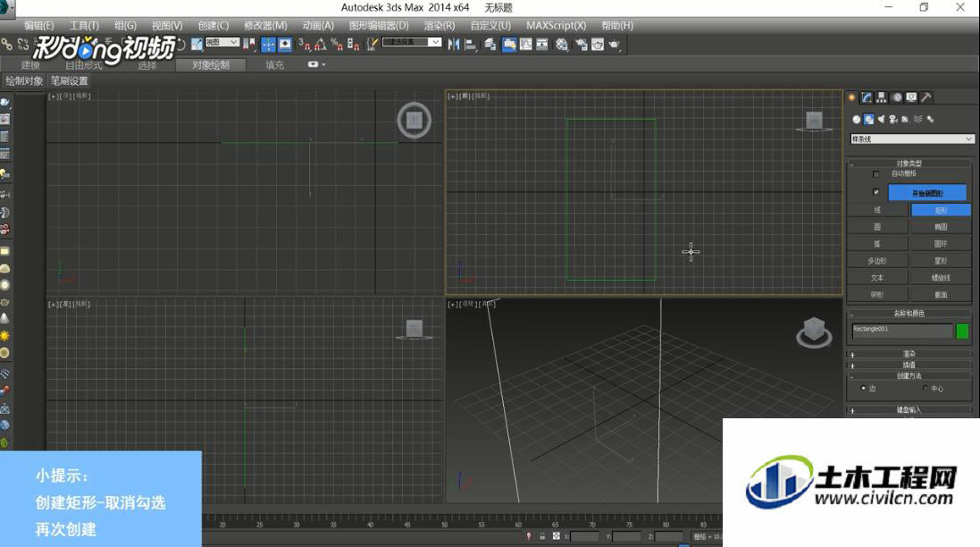Click the teapot Render Production icon
This screenshot has width=980, height=547.
(614, 44)
